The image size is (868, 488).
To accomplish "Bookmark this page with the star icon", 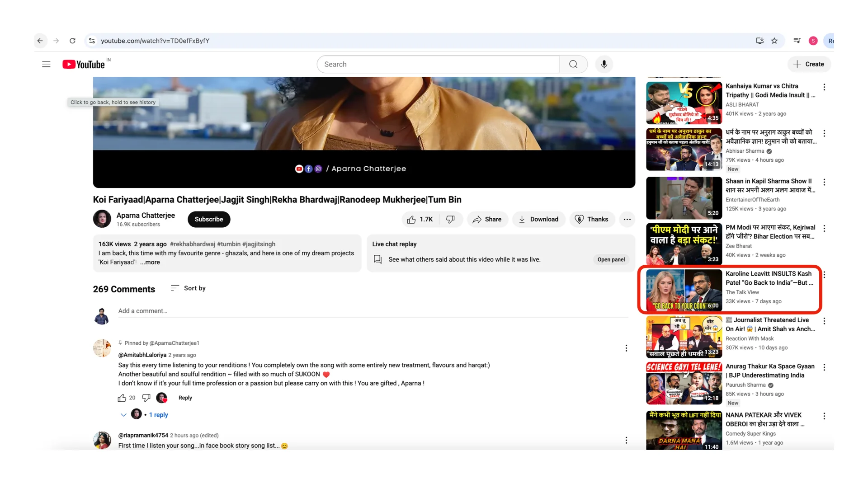I will point(774,41).
